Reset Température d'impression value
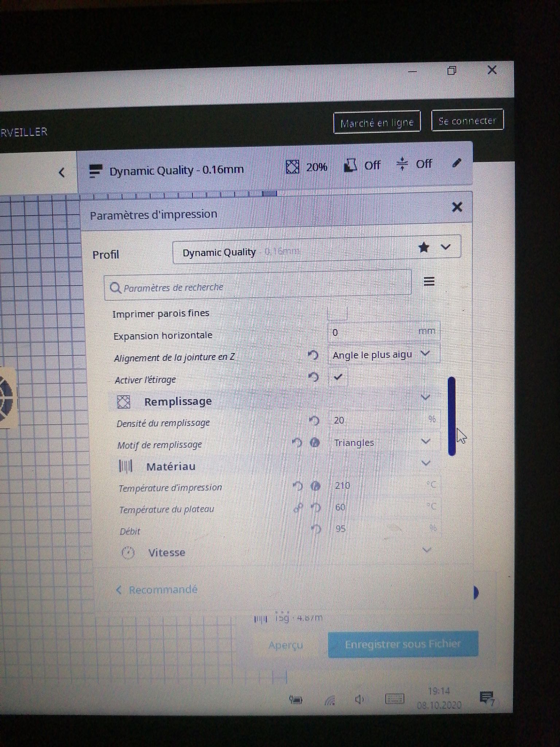This screenshot has height=747, width=560. [298, 486]
